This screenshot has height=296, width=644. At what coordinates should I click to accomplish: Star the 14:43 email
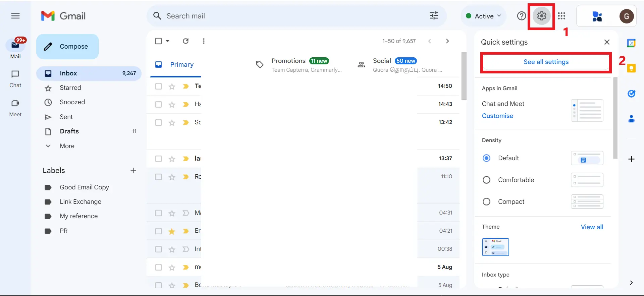click(172, 105)
